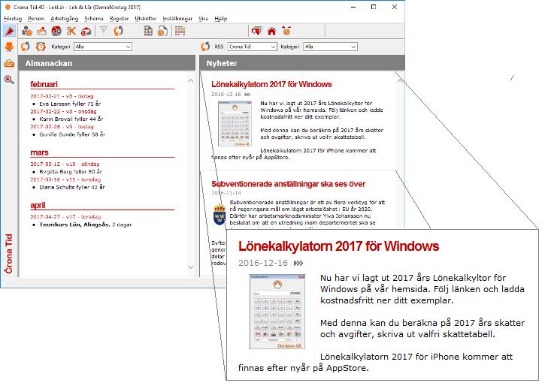Click the hand holding tray toolbar icon
Screen dimensions: 545x392
[41, 32]
